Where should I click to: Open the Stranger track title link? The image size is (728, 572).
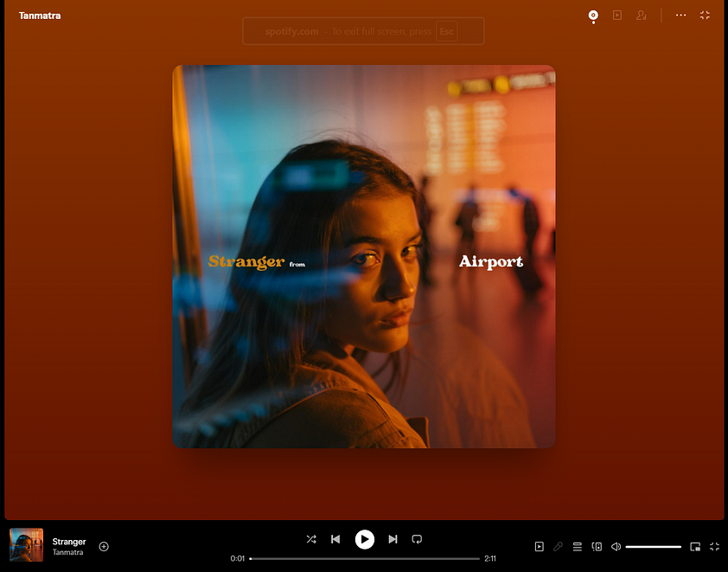(68, 542)
